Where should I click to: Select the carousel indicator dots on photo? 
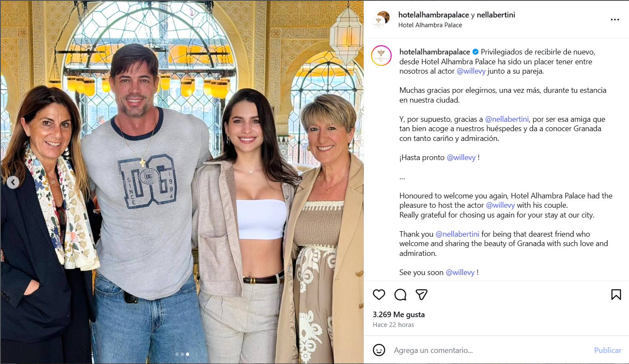point(182,354)
